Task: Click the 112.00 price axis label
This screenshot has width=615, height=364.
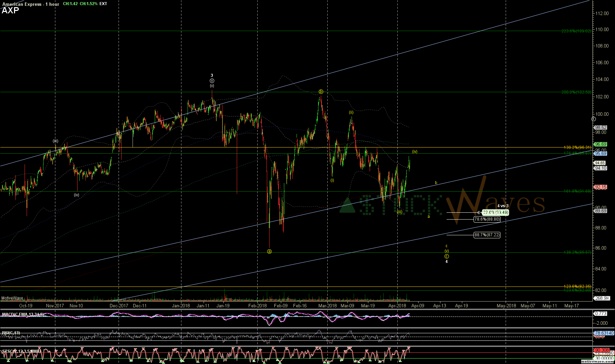Action: pyautogui.click(x=602, y=13)
